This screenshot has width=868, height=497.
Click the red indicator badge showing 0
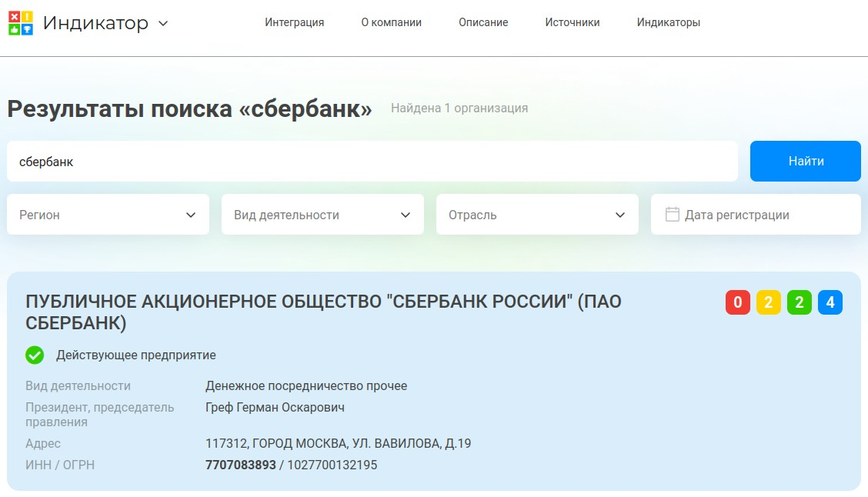[x=737, y=302]
